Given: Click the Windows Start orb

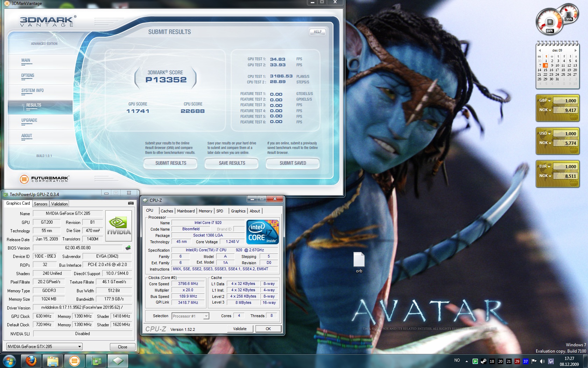Looking at the screenshot, I should [x=9, y=361].
